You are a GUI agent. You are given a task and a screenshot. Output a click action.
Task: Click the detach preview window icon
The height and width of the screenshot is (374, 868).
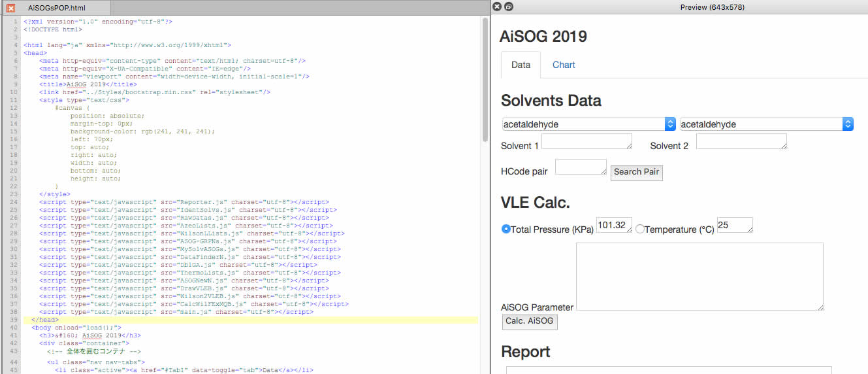(x=509, y=7)
